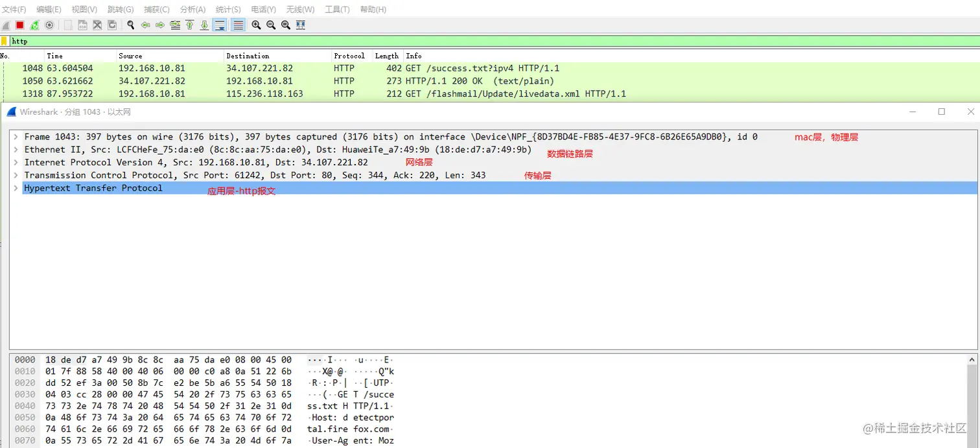
Task: Stop the running capture with the red square
Action: 20,25
